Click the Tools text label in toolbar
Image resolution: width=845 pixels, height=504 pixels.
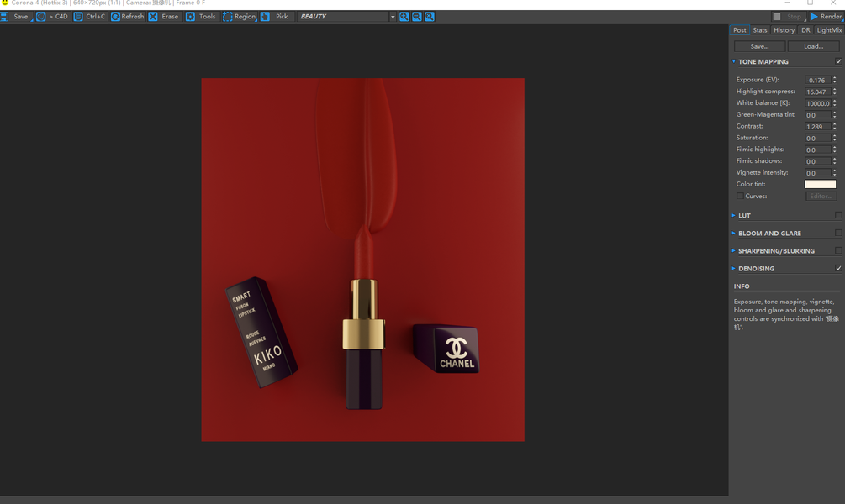click(x=207, y=17)
